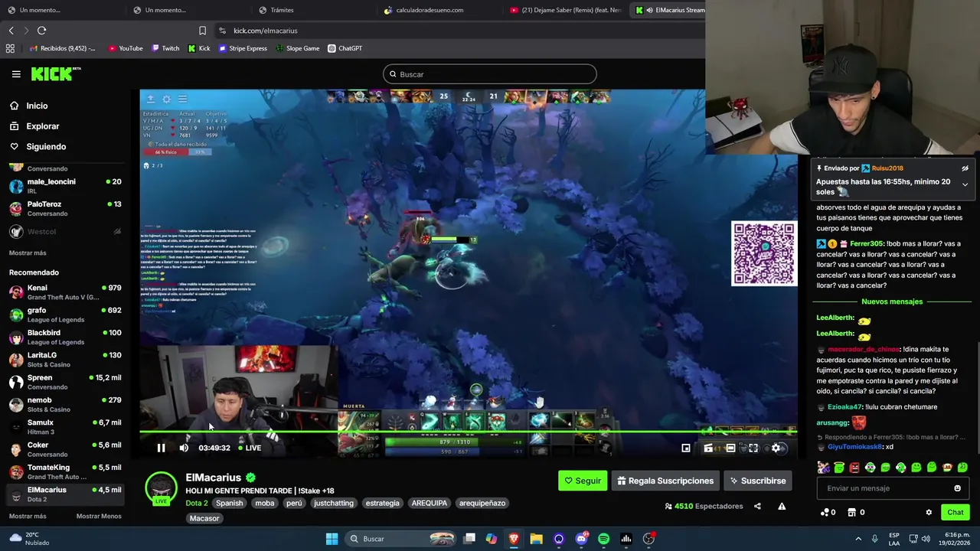Open video player settings gear
This screenshot has height=551, width=980.
(x=776, y=448)
